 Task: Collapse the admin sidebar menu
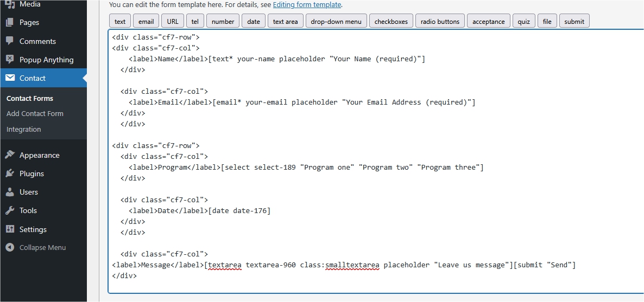click(x=36, y=248)
